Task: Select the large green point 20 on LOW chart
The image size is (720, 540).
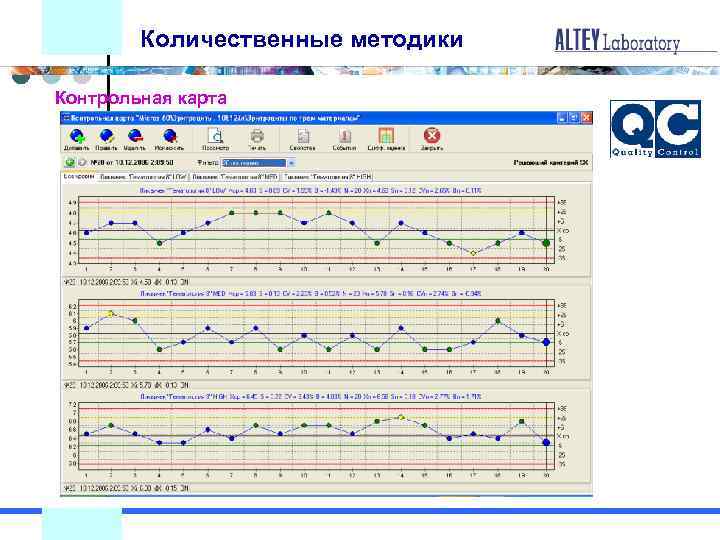Action: click(x=546, y=243)
